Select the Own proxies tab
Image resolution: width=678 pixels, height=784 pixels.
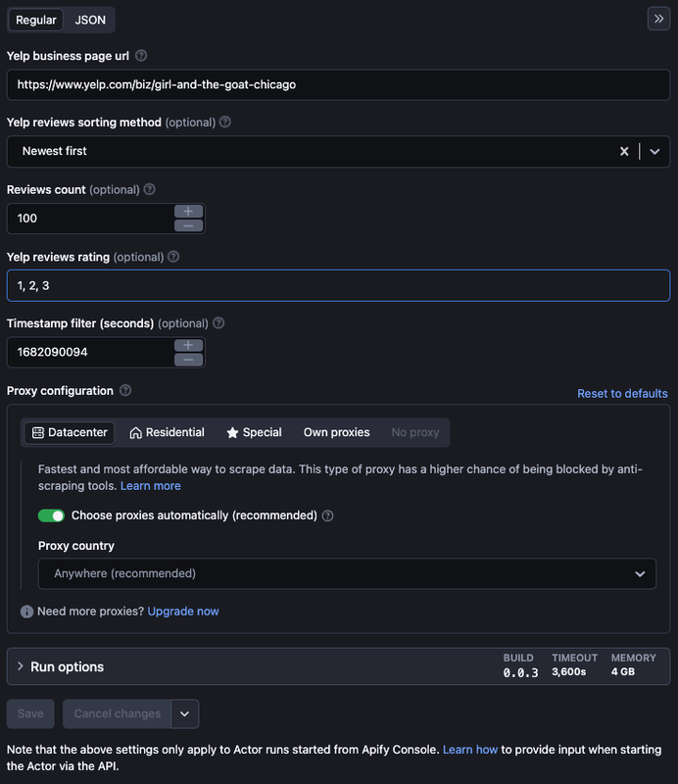(336, 432)
